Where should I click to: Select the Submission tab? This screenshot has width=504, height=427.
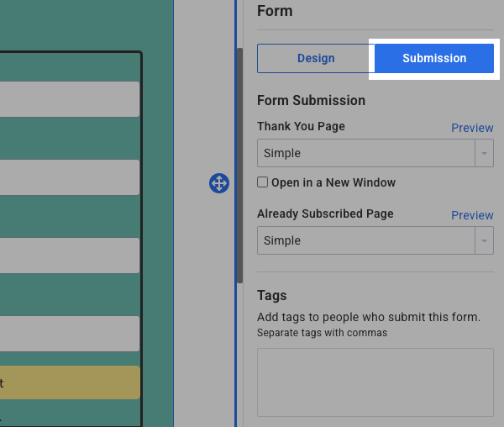pyautogui.click(x=434, y=59)
